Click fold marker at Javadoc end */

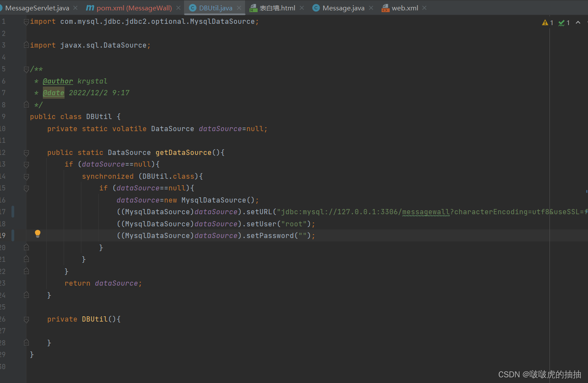[x=26, y=105]
